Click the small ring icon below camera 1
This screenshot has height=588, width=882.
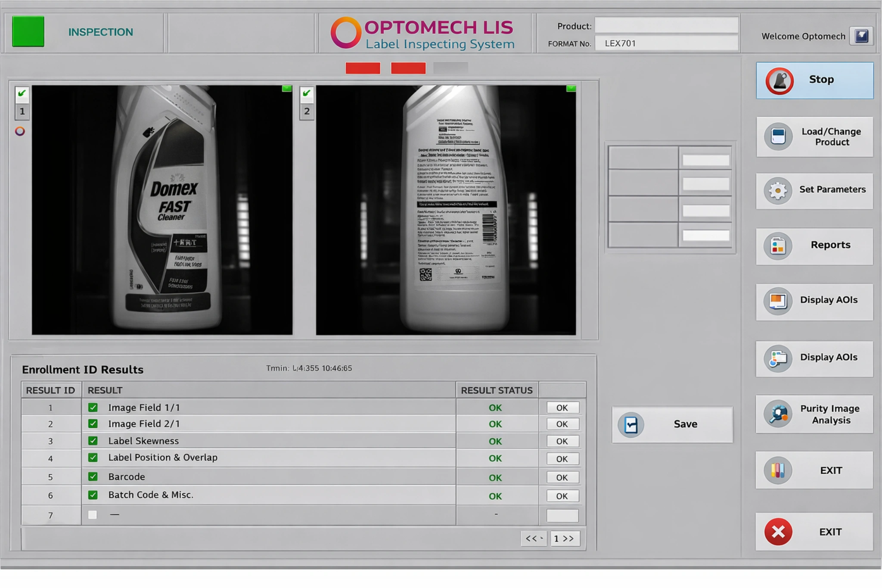(20, 131)
